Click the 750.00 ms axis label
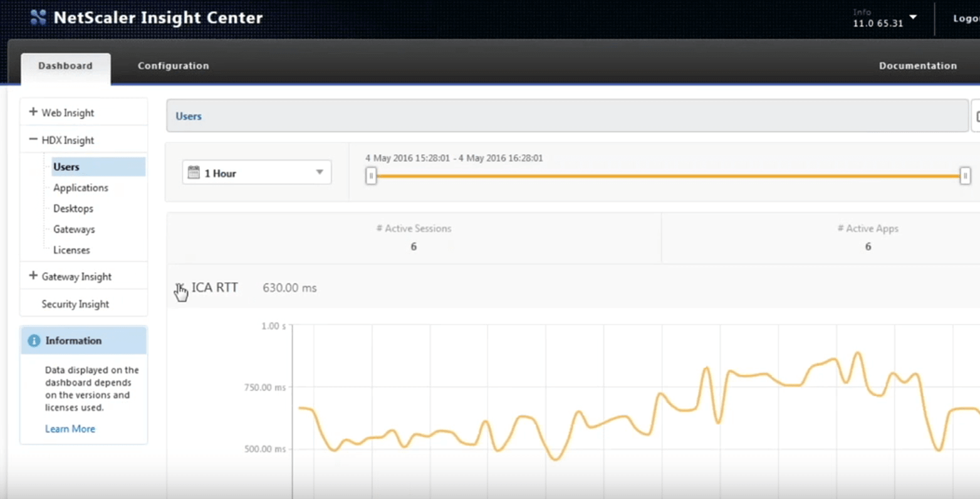Image resolution: width=980 pixels, height=499 pixels. pos(264,387)
